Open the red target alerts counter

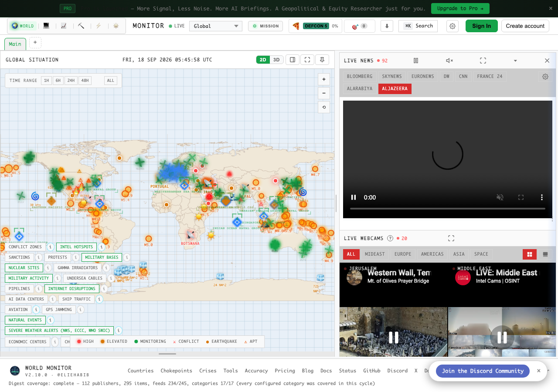point(360,26)
